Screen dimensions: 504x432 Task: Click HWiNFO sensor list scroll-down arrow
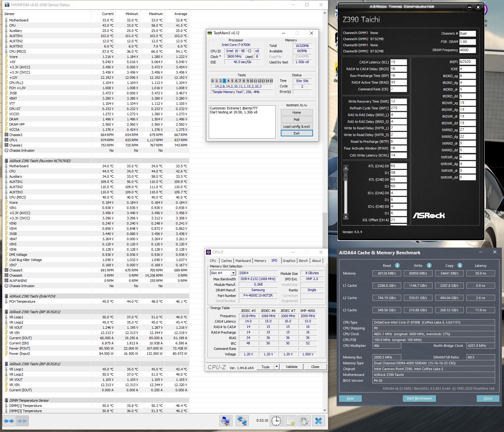[325, 410]
